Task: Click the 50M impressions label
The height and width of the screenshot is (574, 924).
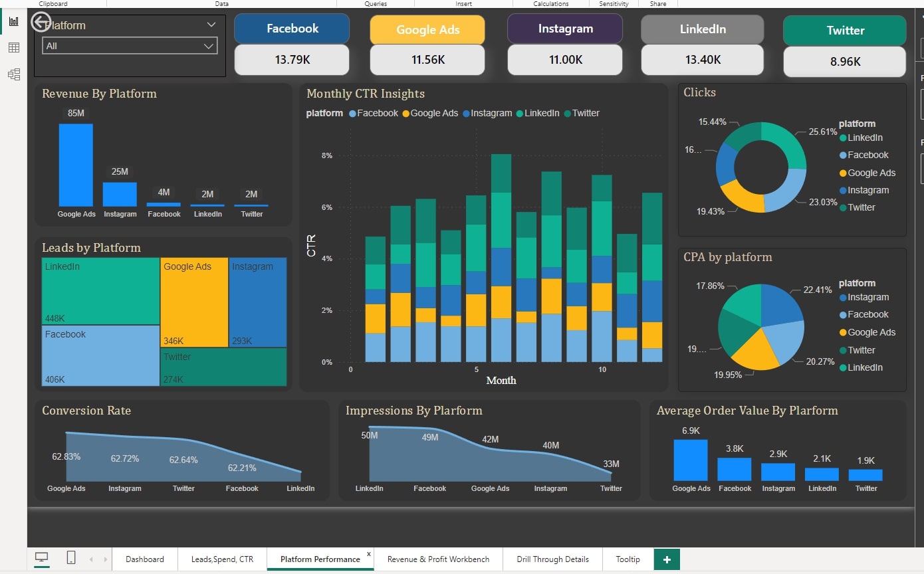Action: click(370, 435)
